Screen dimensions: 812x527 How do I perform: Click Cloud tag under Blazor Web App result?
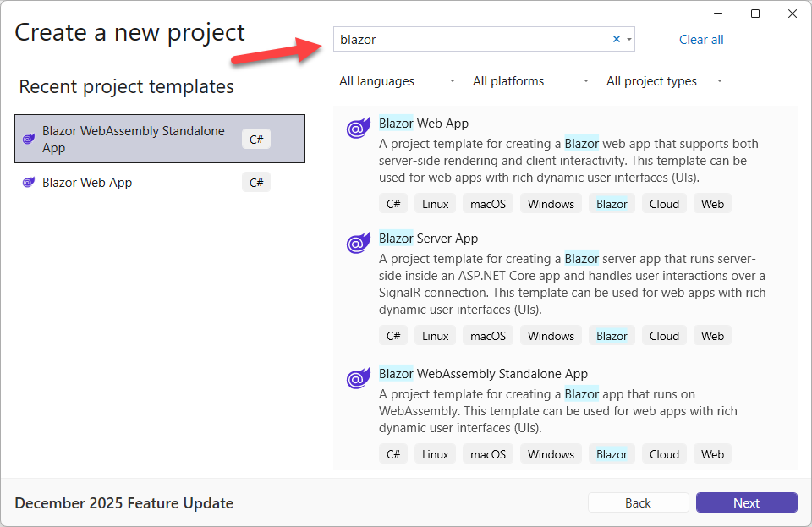[664, 204]
